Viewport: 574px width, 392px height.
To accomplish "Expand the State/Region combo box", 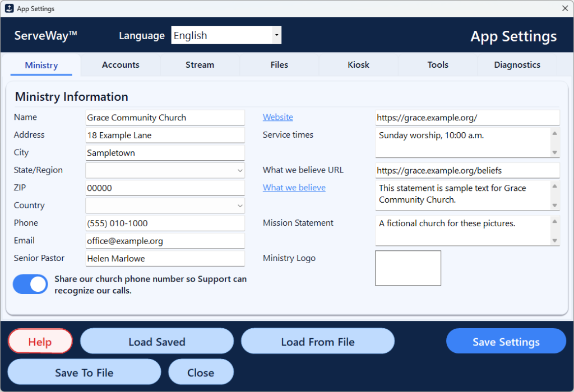I will coord(165,170).
